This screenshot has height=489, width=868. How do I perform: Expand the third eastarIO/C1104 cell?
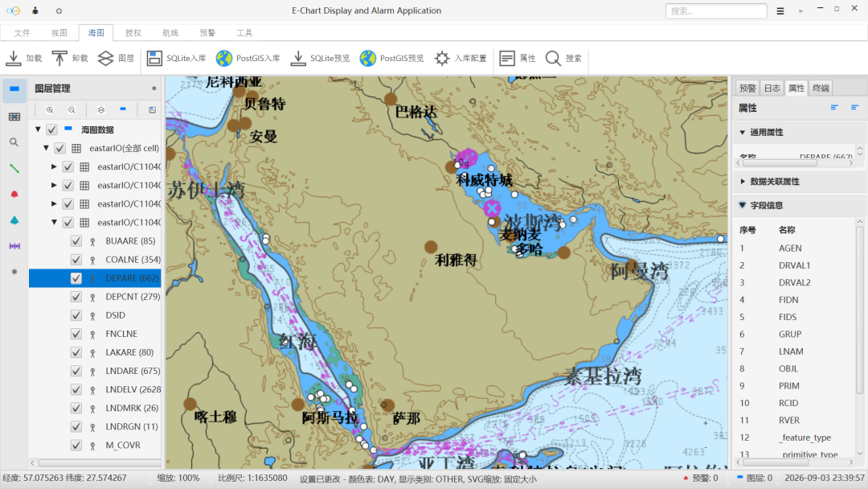54,203
